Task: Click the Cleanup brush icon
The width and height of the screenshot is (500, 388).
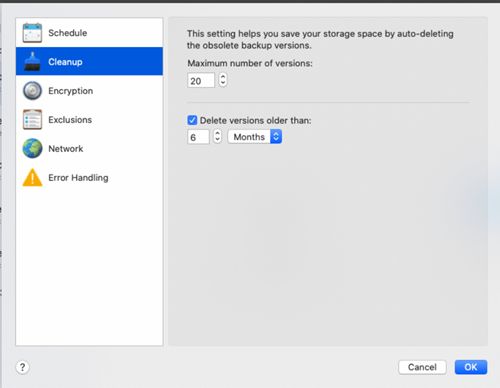Action: [x=32, y=61]
